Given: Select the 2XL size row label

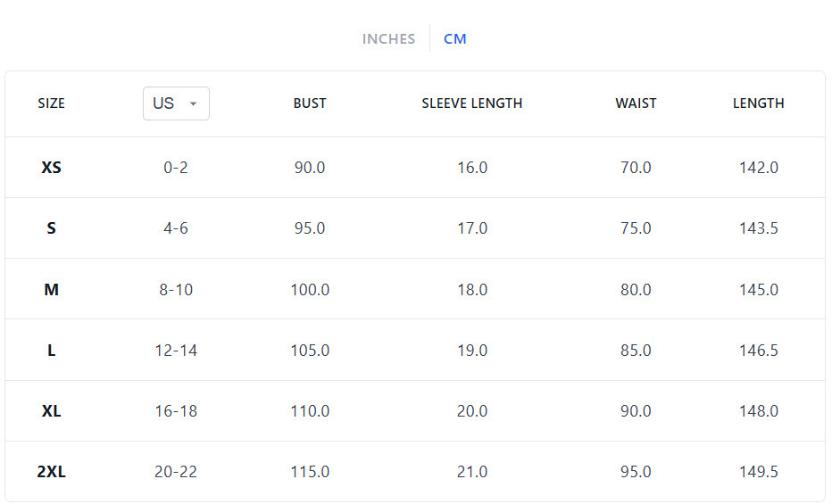Looking at the screenshot, I should tap(52, 472).
